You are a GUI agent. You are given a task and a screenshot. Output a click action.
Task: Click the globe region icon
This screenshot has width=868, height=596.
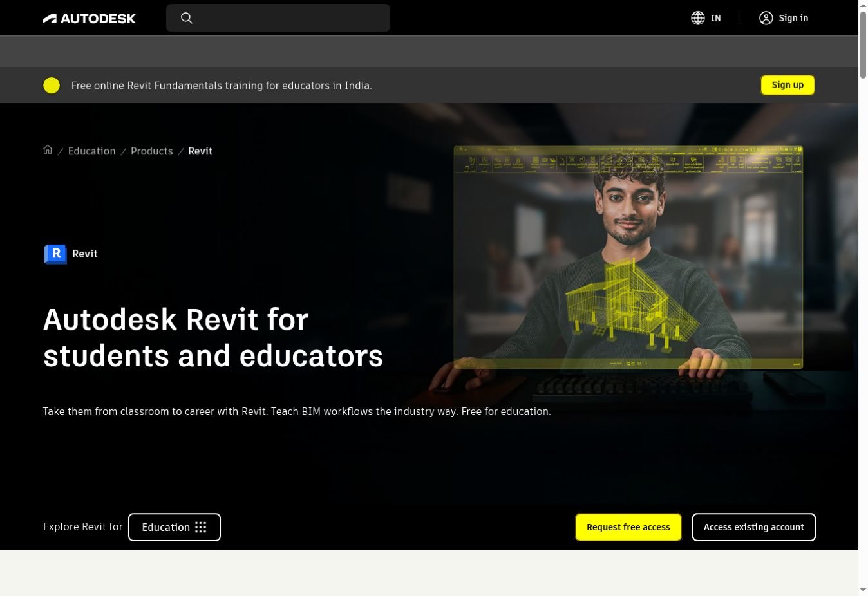(x=698, y=18)
